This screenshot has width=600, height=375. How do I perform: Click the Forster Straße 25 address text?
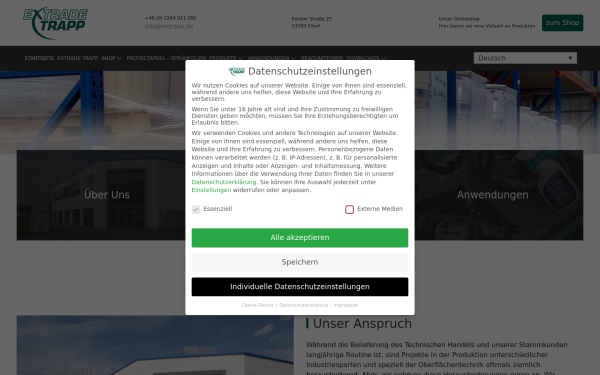311,19
